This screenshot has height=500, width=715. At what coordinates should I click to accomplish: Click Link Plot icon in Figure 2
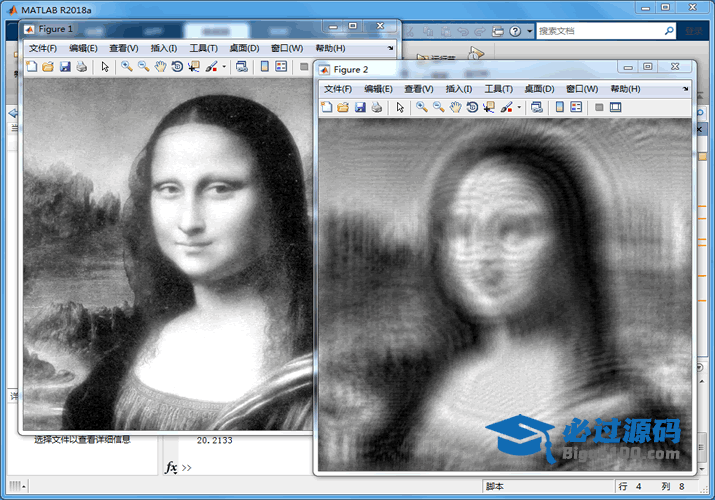point(537,107)
